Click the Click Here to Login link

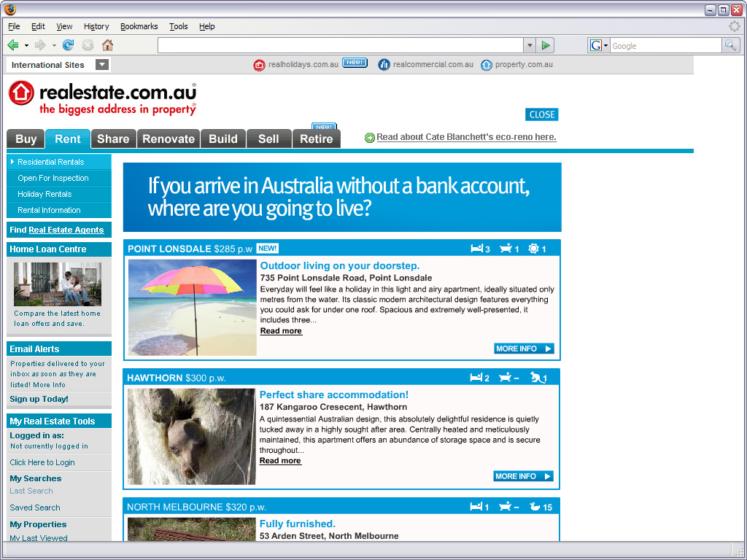click(x=42, y=462)
